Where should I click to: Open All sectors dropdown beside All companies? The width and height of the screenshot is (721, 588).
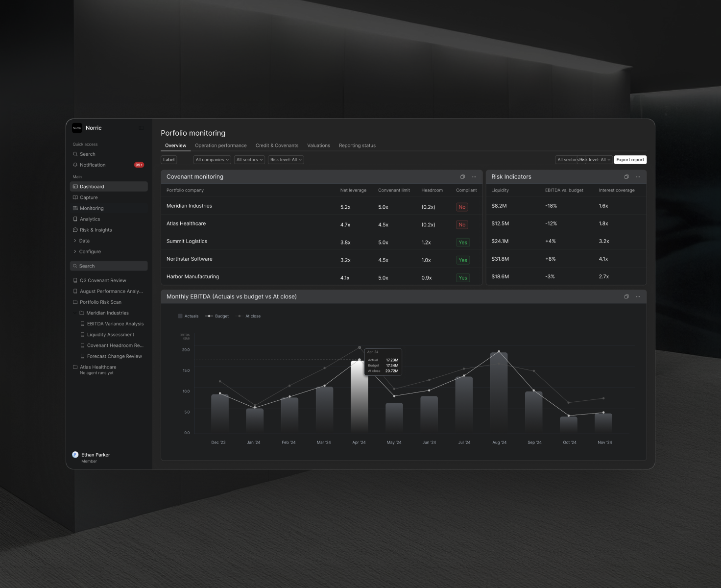(249, 160)
